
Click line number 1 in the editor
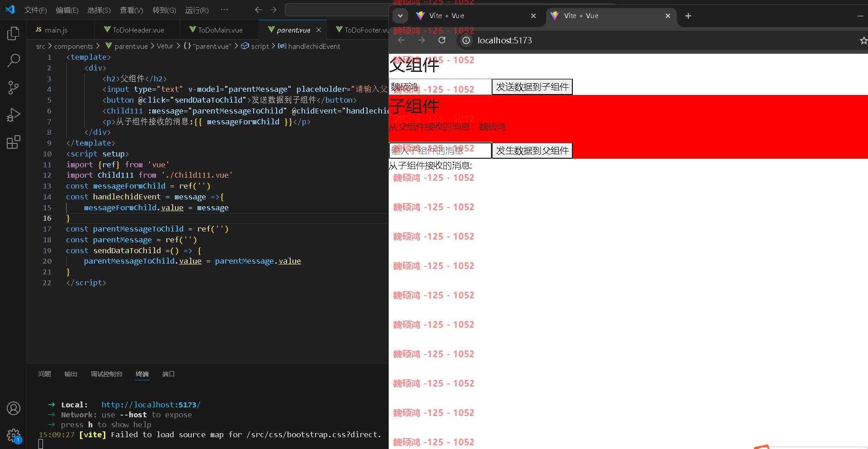click(x=49, y=57)
